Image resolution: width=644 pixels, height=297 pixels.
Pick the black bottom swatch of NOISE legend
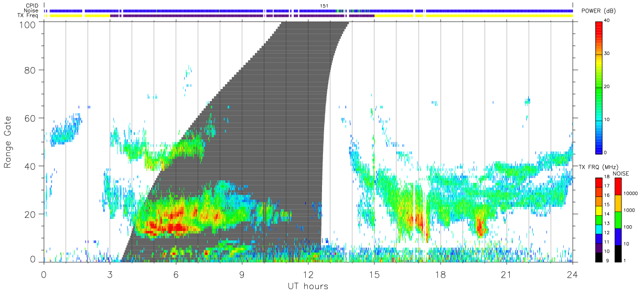point(618,254)
